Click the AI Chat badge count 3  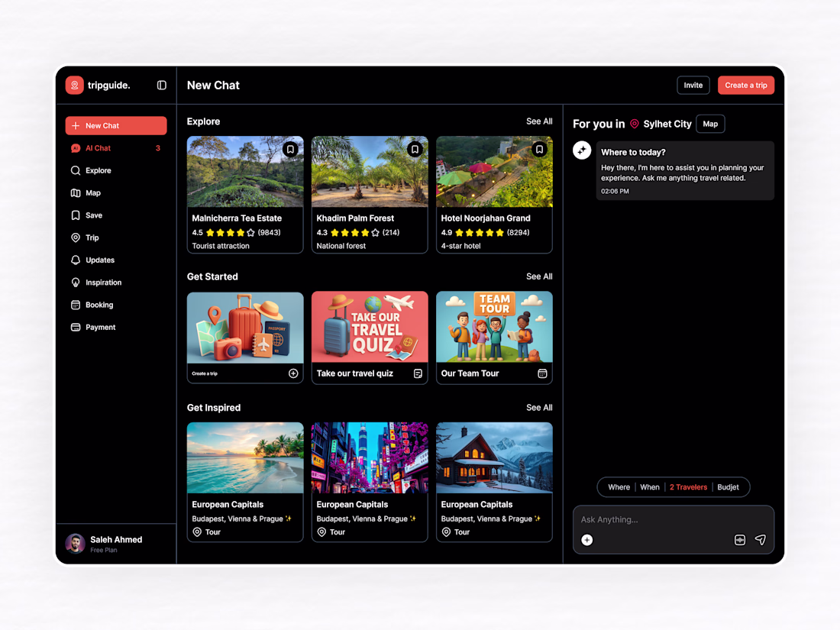(x=158, y=148)
